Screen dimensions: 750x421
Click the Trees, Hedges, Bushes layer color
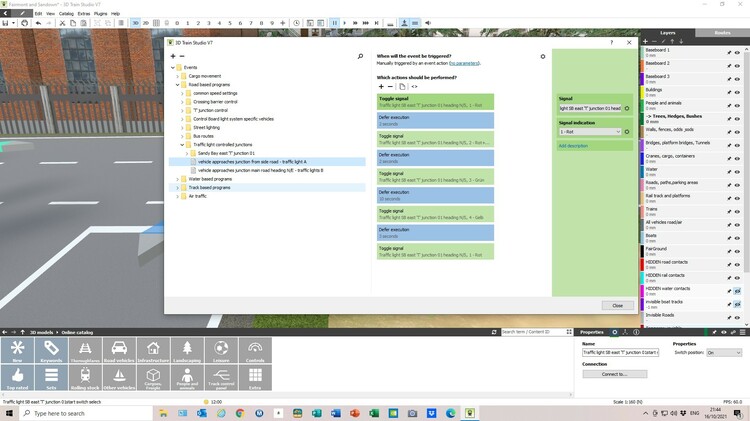(642, 119)
